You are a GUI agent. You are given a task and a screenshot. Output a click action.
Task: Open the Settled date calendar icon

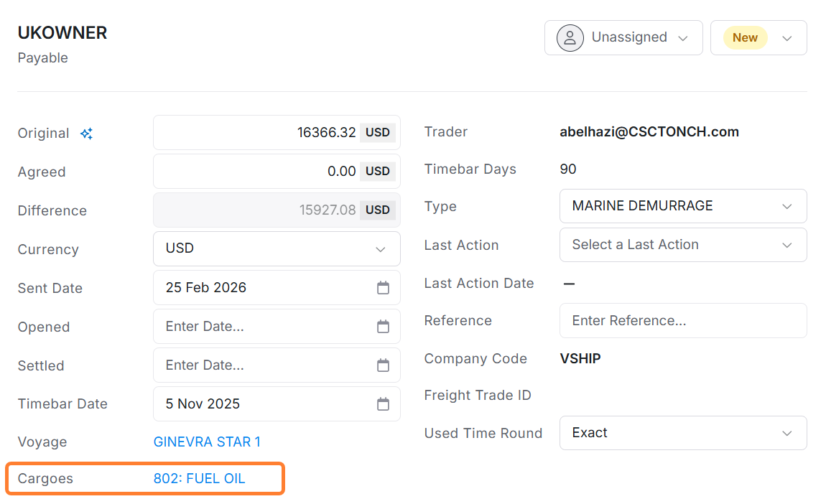coord(383,365)
